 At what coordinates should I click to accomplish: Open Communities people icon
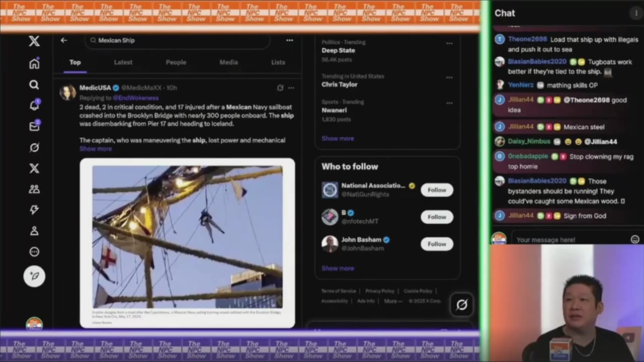click(x=34, y=189)
